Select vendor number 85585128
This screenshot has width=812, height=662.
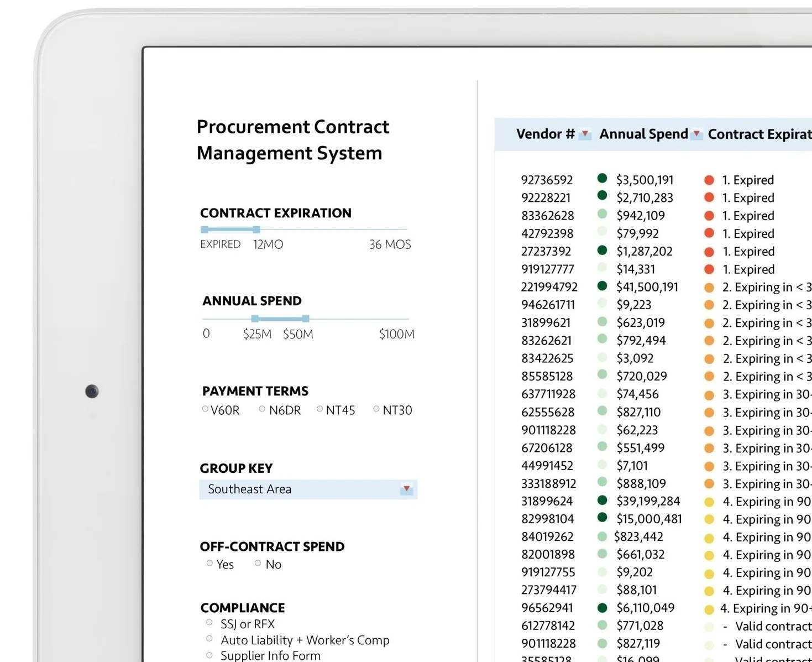click(547, 376)
